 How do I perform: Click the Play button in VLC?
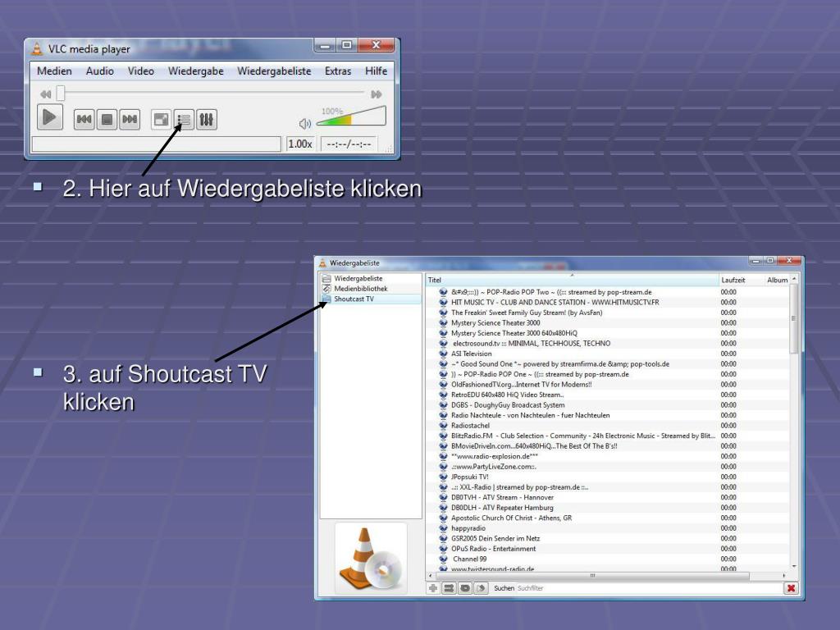pyautogui.click(x=50, y=116)
